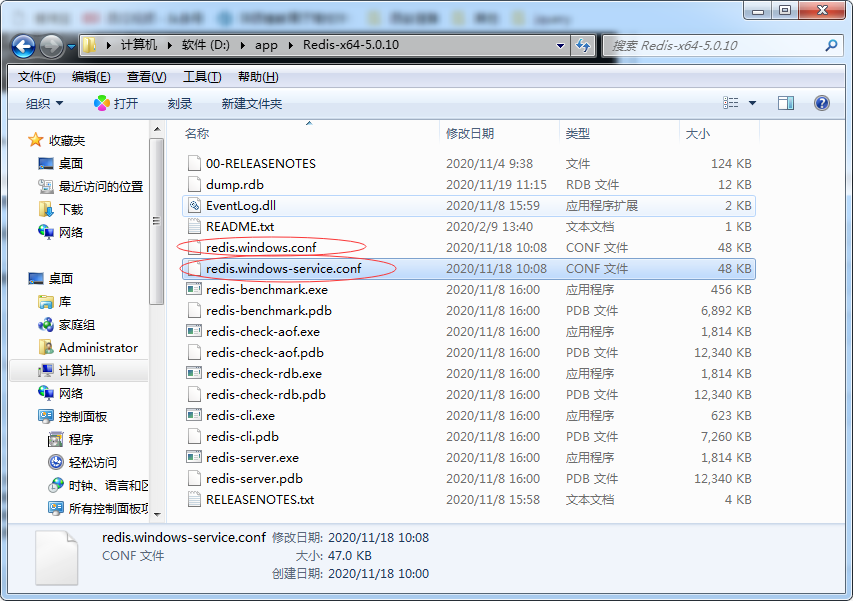This screenshot has height=601, width=853.
Task: Expand the arrow after 计算机 in address bar
Action: point(169,45)
